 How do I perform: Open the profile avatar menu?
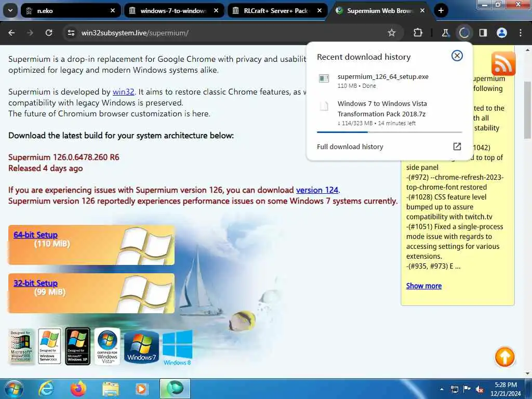click(502, 33)
